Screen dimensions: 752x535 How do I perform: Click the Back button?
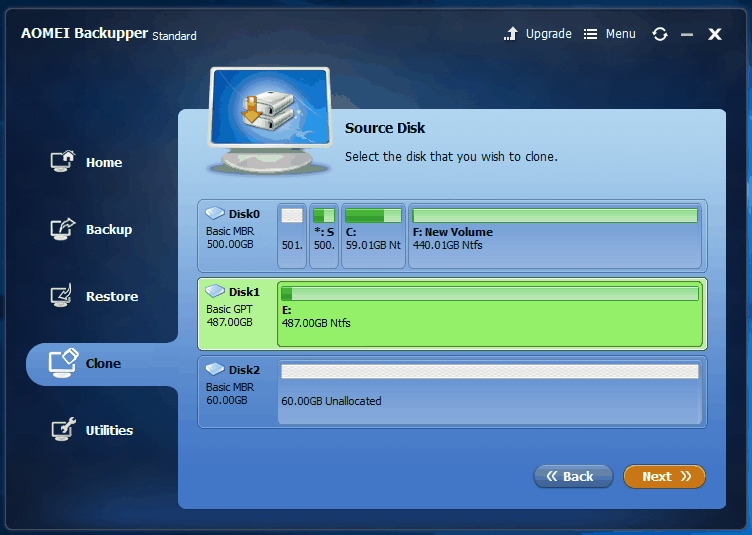pos(573,477)
